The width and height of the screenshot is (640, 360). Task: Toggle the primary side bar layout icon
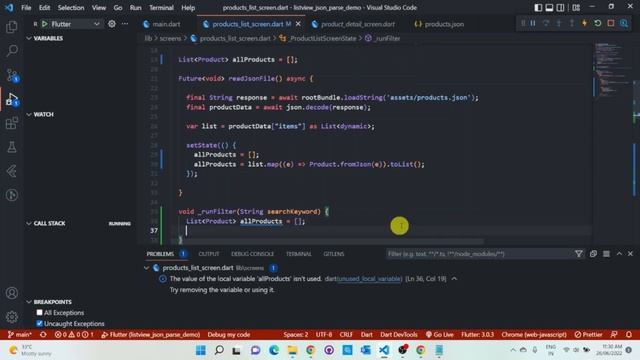click(538, 7)
